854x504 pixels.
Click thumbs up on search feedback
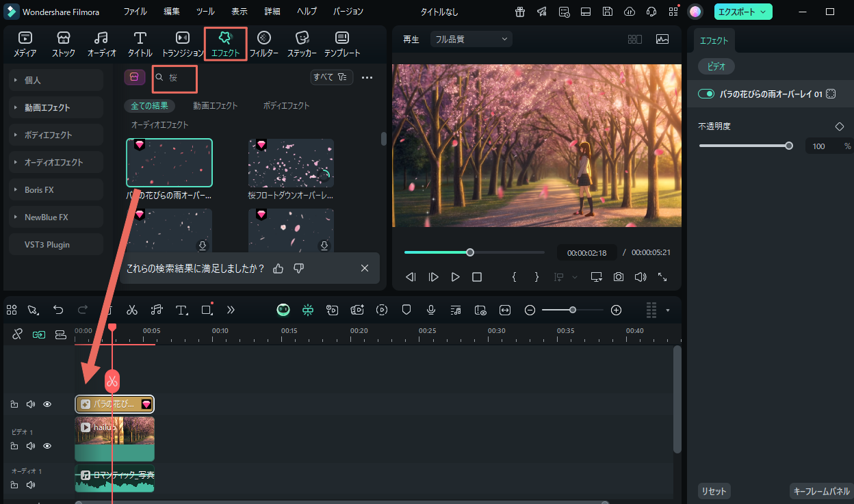click(x=278, y=268)
